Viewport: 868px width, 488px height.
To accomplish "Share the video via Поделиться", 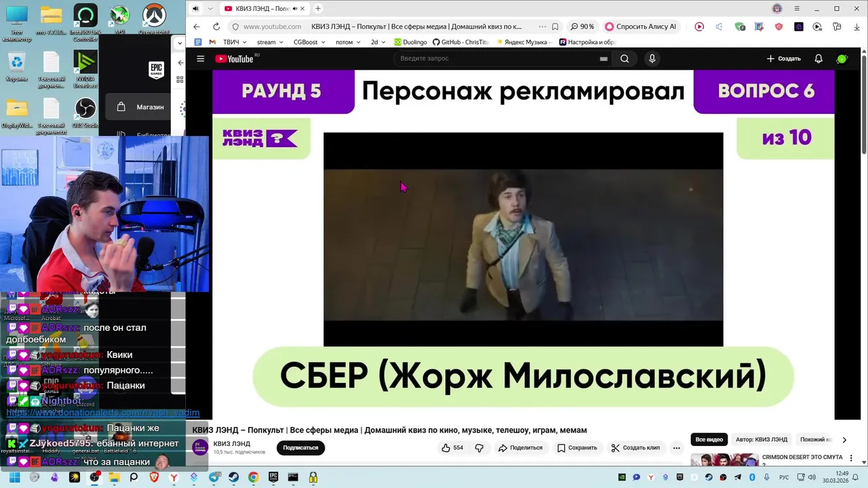I will pos(520,448).
